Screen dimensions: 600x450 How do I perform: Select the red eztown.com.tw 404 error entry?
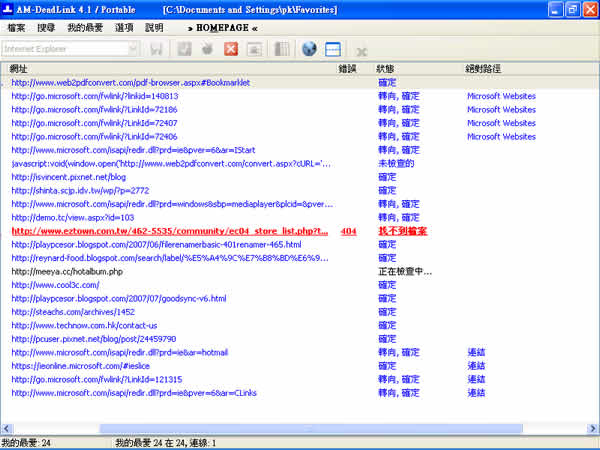click(170, 230)
